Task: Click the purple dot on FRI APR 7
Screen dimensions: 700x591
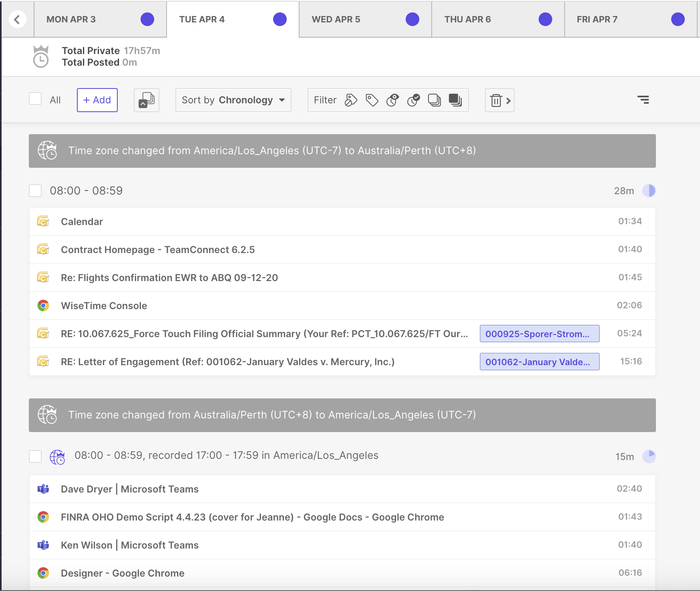Action: 678,19
